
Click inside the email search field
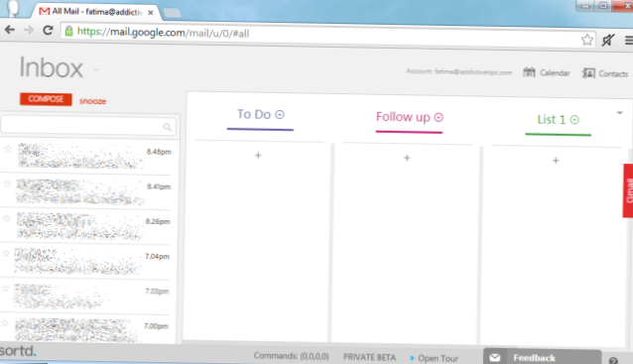tap(88, 125)
